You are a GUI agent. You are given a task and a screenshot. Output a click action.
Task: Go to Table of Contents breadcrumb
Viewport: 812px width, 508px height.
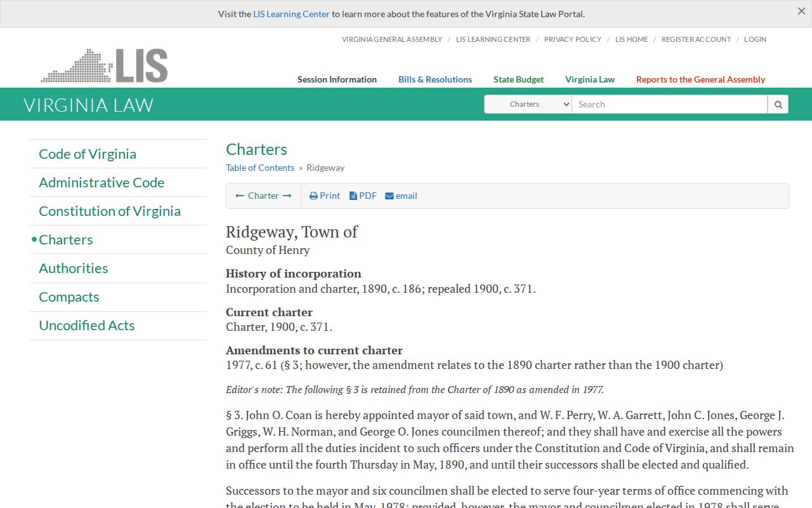(260, 168)
